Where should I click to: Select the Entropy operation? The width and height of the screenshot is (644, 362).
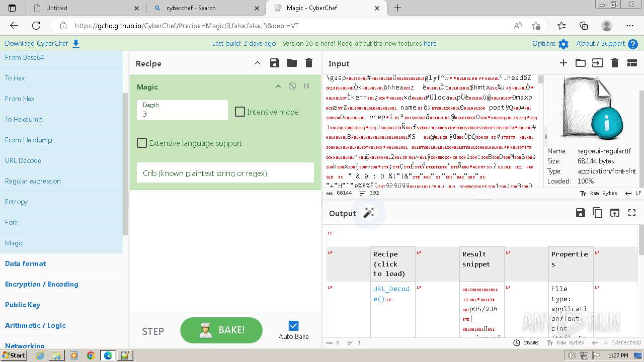[61, 202]
